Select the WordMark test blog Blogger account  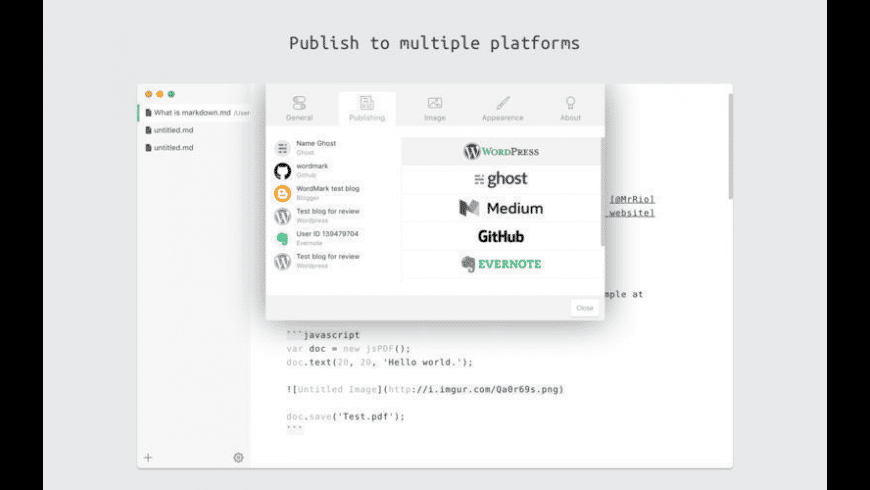coord(334,193)
